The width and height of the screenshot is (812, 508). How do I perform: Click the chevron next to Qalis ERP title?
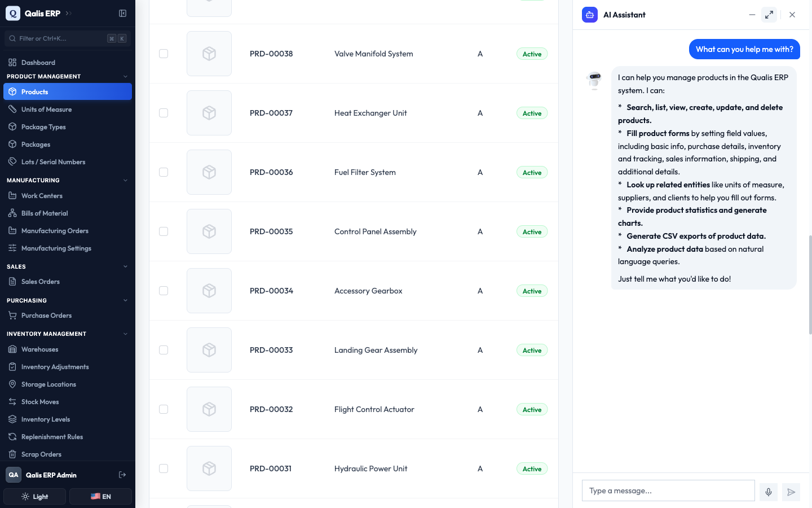coord(68,13)
